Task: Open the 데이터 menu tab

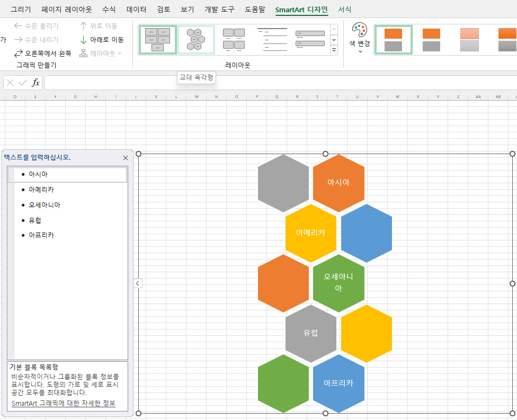Action: tap(136, 9)
